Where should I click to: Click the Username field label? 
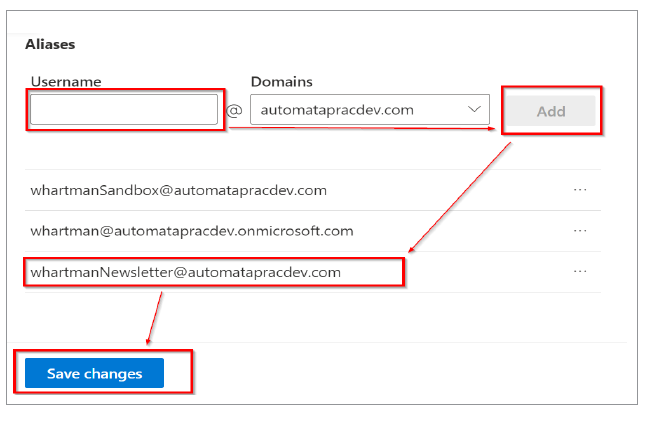click(x=65, y=80)
